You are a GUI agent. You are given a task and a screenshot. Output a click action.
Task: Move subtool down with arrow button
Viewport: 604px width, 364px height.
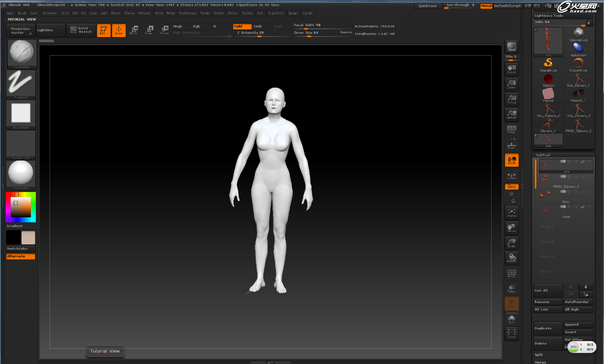coord(586,287)
